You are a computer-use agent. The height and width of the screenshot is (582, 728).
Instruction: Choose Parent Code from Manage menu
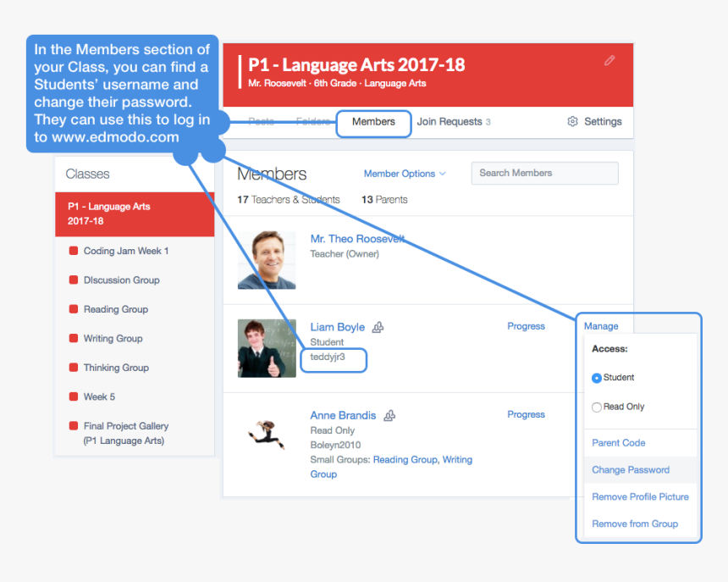pyautogui.click(x=619, y=443)
